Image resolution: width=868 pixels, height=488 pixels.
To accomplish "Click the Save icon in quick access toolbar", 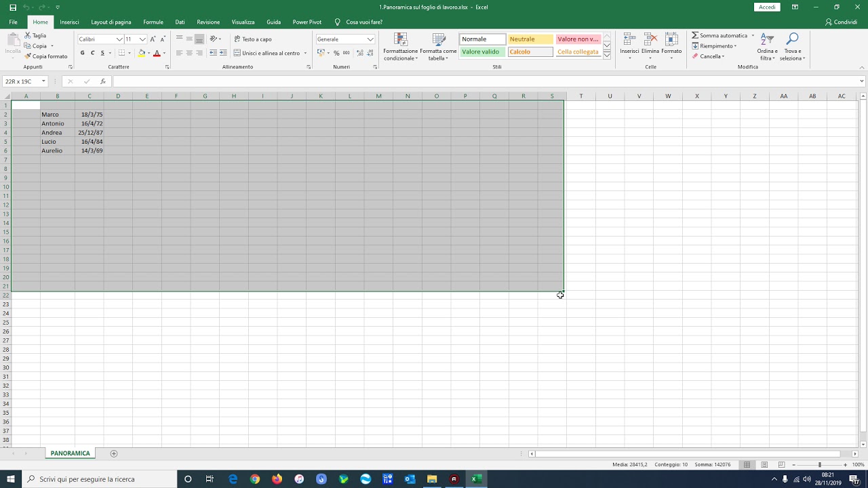I will point(13,7).
